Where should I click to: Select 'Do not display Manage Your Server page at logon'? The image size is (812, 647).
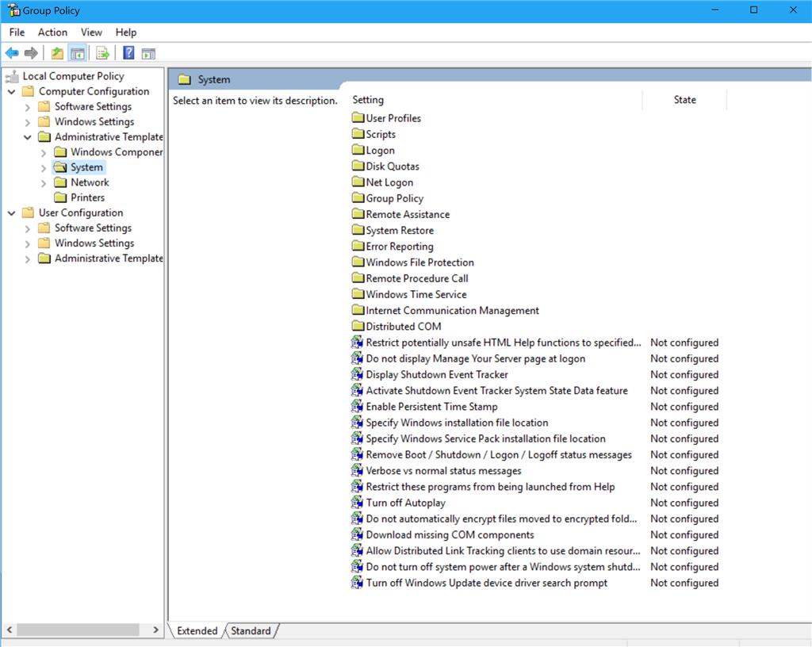(476, 358)
